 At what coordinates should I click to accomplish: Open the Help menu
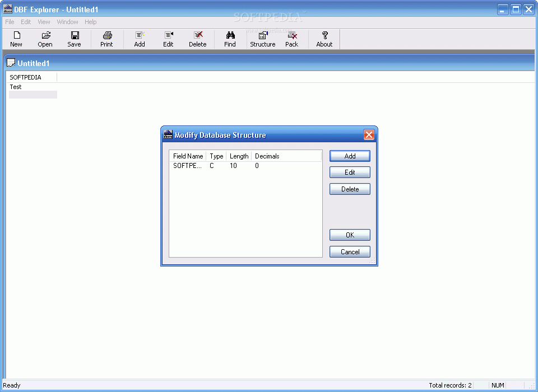[91, 22]
